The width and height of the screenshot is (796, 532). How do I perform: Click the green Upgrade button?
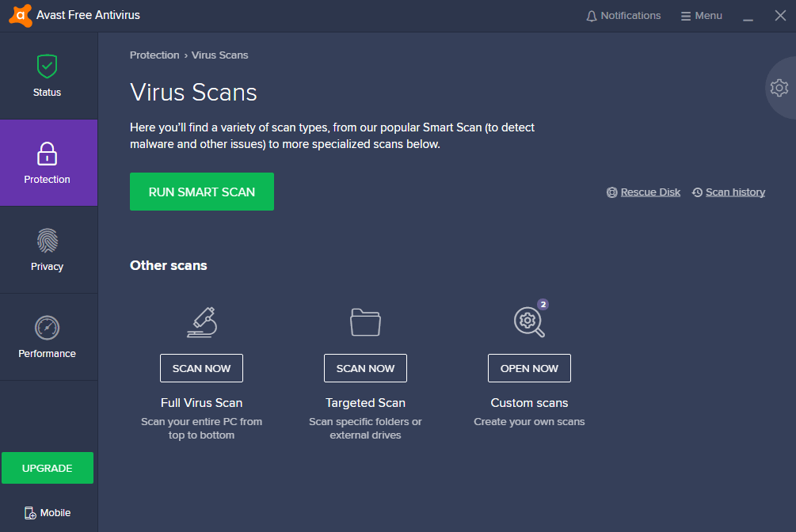tap(48, 468)
